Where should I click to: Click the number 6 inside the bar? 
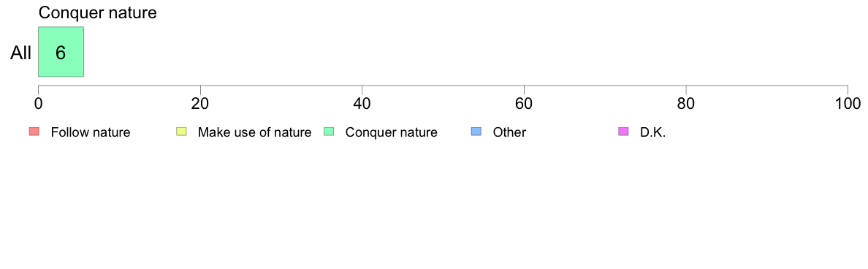tap(61, 53)
